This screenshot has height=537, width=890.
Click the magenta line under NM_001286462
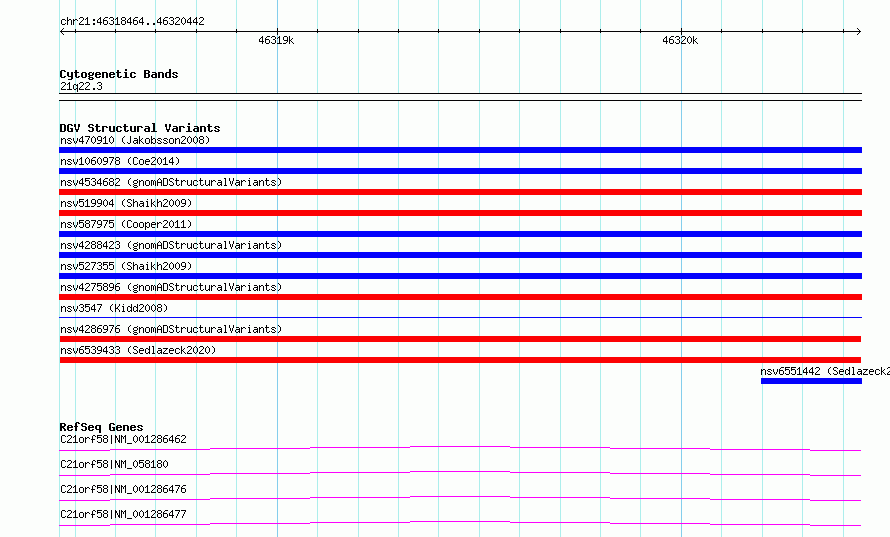(460, 448)
